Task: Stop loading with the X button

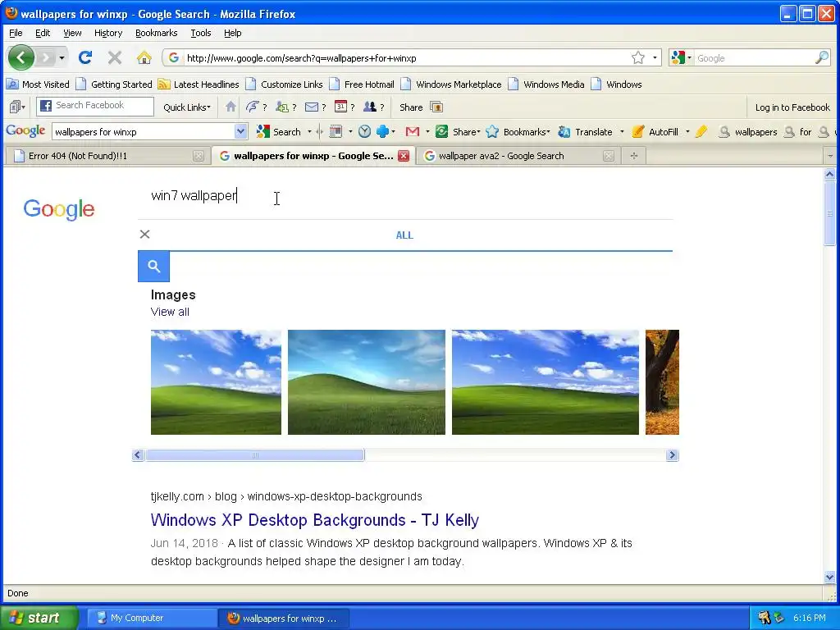Action: [115, 57]
